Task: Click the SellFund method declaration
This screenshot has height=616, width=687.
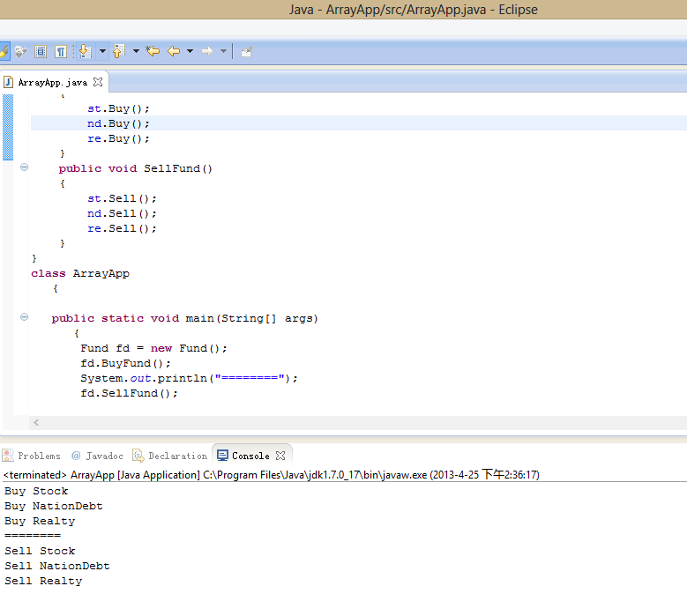Action: click(x=136, y=168)
